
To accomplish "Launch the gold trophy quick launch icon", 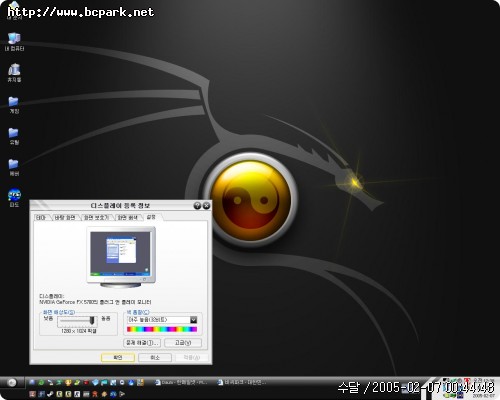I will (x=68, y=382).
